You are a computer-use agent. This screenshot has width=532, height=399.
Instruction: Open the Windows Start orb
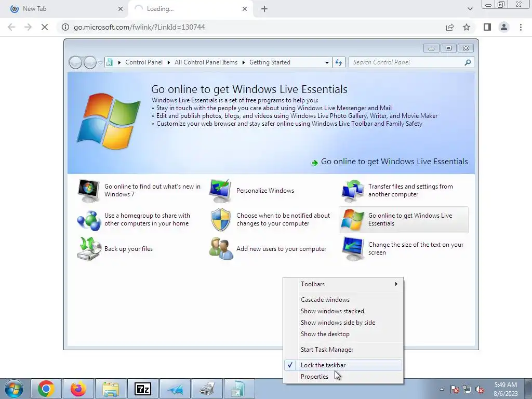pyautogui.click(x=14, y=389)
